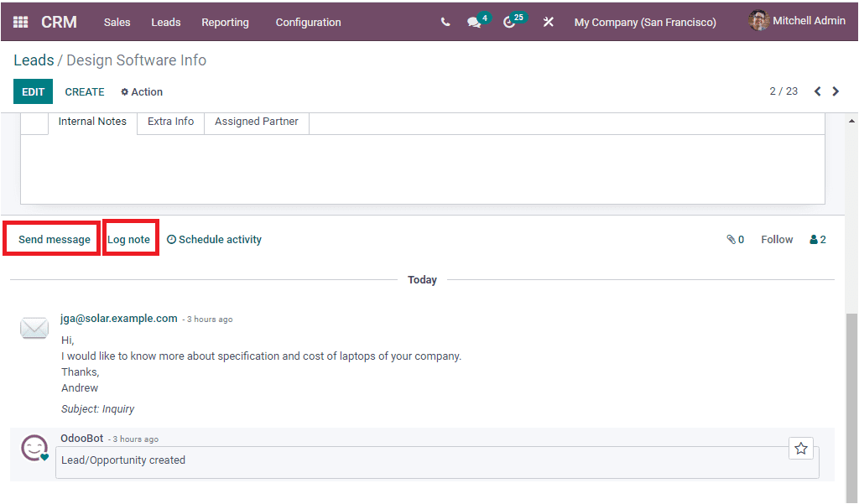This screenshot has width=859, height=504.
Task: Open the Action menu
Action: point(140,91)
